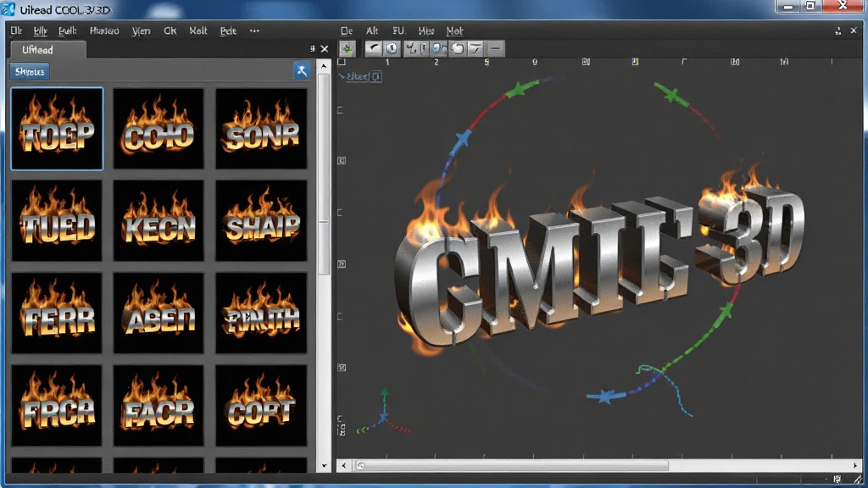The height and width of the screenshot is (488, 868).
Task: Click the blue round globe toolbar icon
Action: tap(392, 48)
